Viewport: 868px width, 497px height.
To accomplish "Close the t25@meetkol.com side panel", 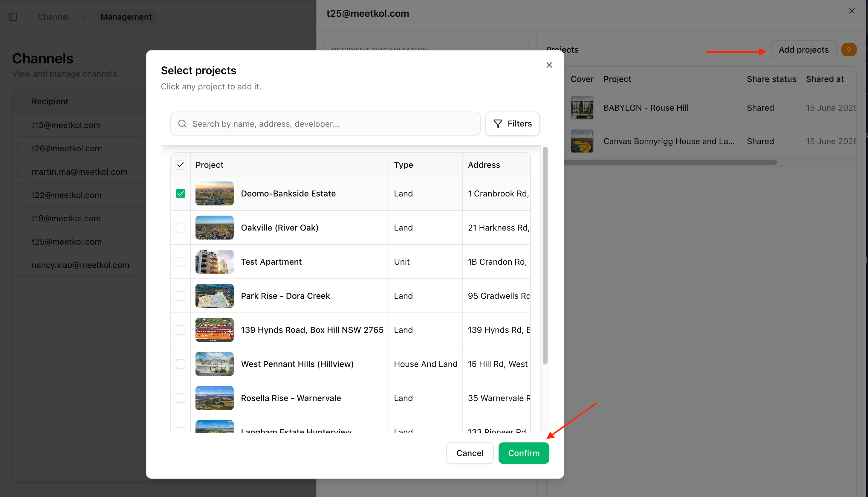I will [x=852, y=11].
